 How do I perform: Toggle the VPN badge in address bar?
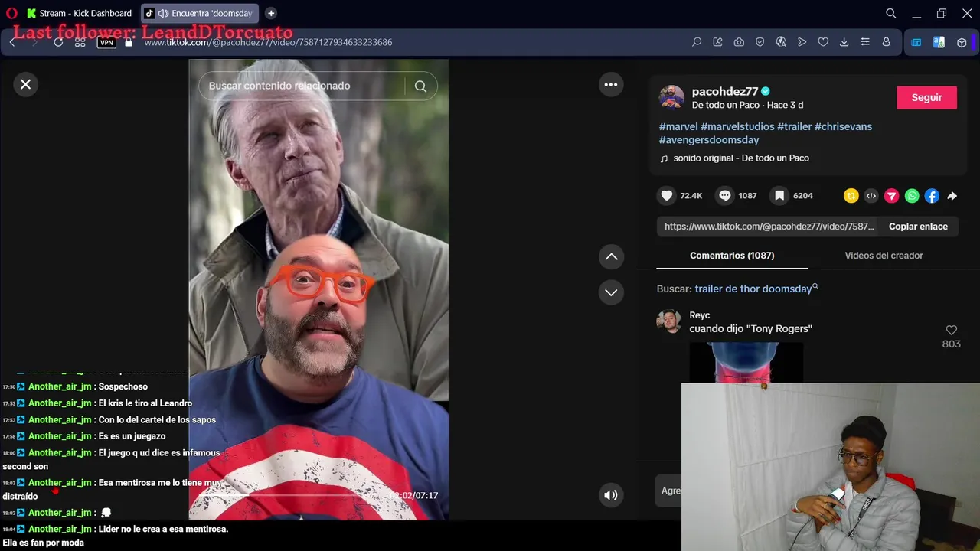[107, 42]
